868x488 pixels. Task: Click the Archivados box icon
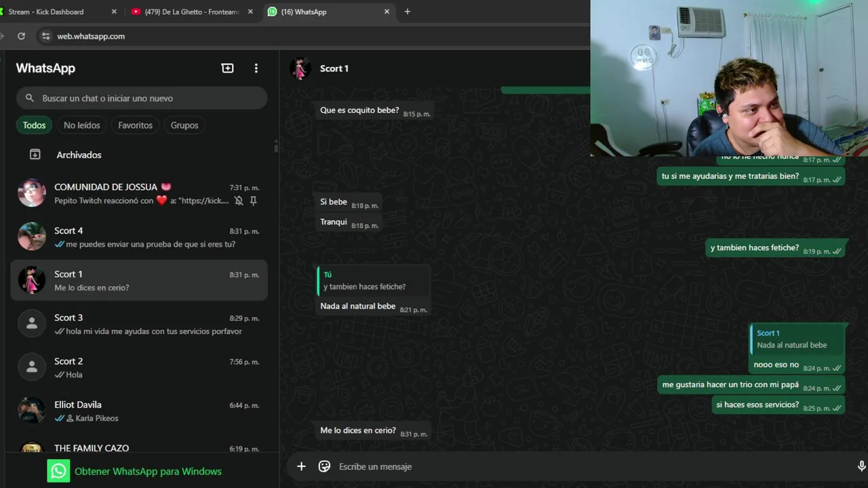(x=35, y=155)
